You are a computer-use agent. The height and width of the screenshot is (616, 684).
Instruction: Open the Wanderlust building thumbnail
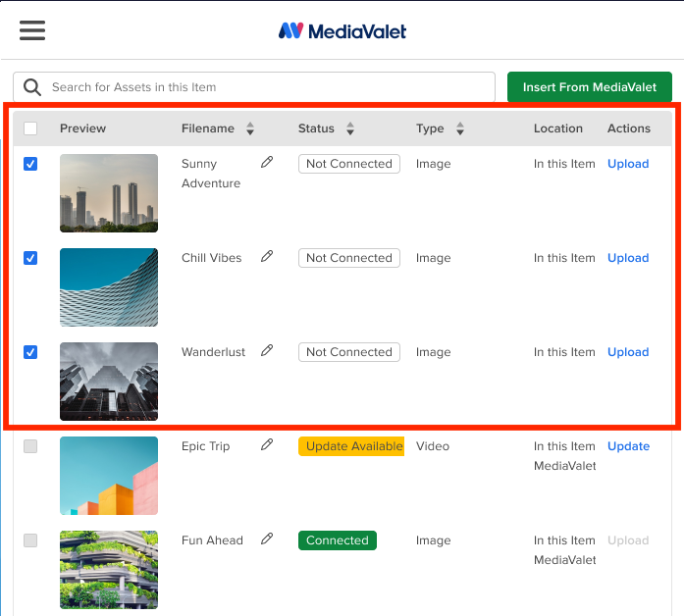(109, 382)
